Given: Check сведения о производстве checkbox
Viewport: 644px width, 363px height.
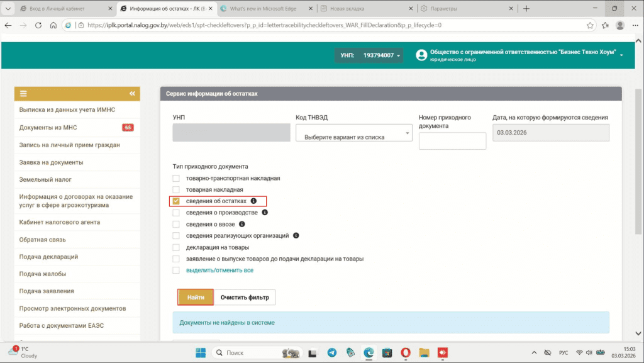Looking at the screenshot, I should 176,213.
